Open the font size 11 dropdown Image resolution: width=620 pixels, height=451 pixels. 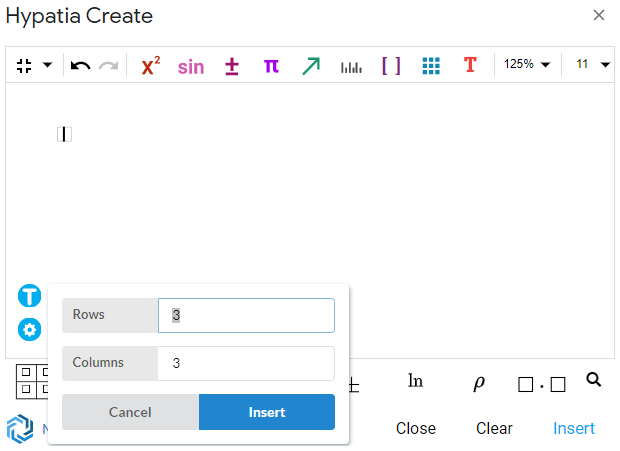(x=592, y=64)
